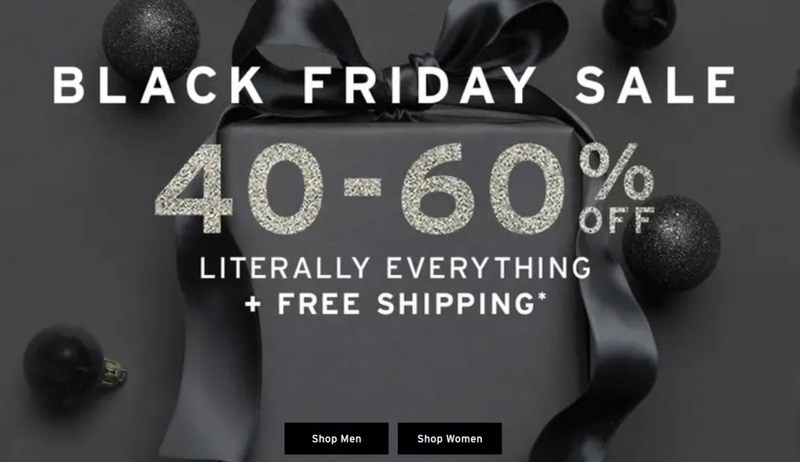The image size is (800, 462).
Task: Click the word EVERYTHING
Action: (x=489, y=268)
